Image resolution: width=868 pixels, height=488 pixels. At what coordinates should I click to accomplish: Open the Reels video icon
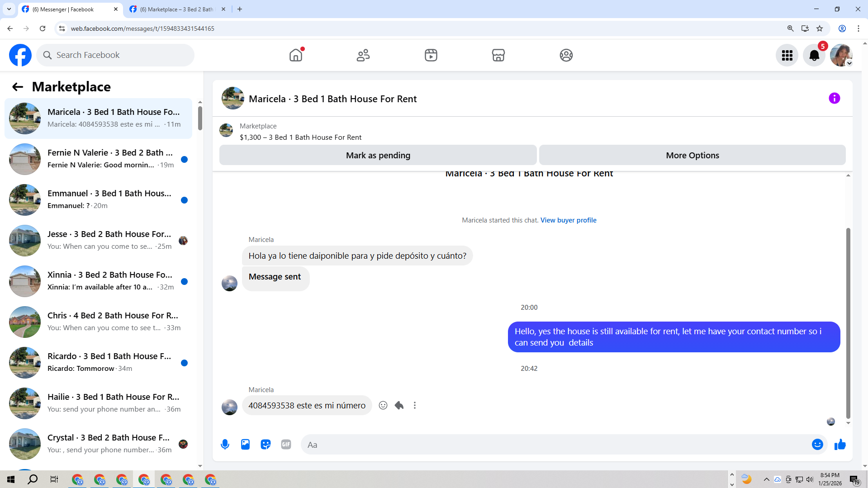click(431, 55)
